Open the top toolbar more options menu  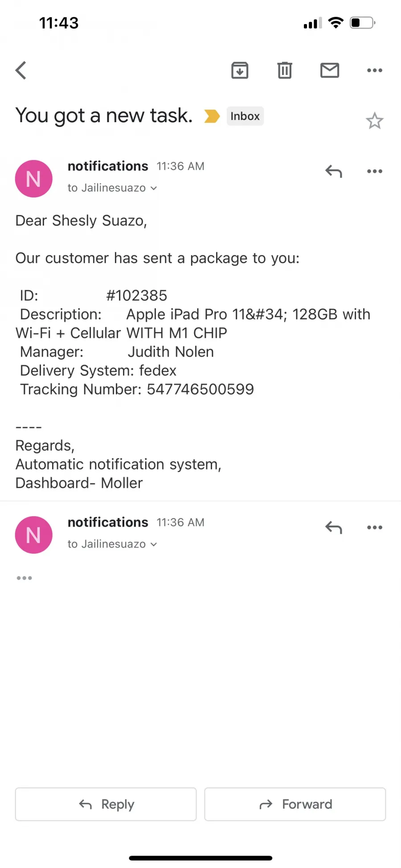coord(375,70)
